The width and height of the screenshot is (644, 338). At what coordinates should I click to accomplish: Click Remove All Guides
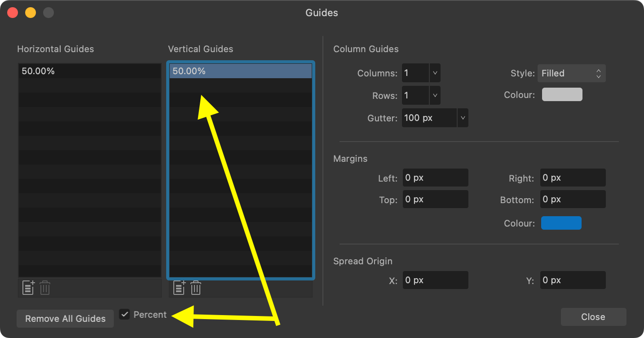tap(65, 318)
